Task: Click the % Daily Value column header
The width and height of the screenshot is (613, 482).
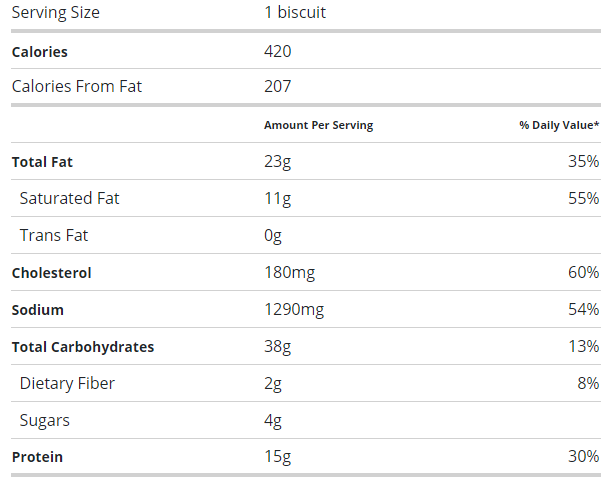Action: [559, 125]
